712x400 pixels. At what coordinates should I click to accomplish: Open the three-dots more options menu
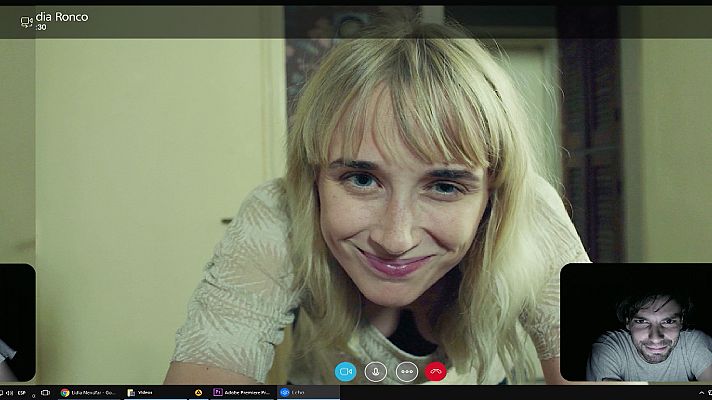pos(406,371)
